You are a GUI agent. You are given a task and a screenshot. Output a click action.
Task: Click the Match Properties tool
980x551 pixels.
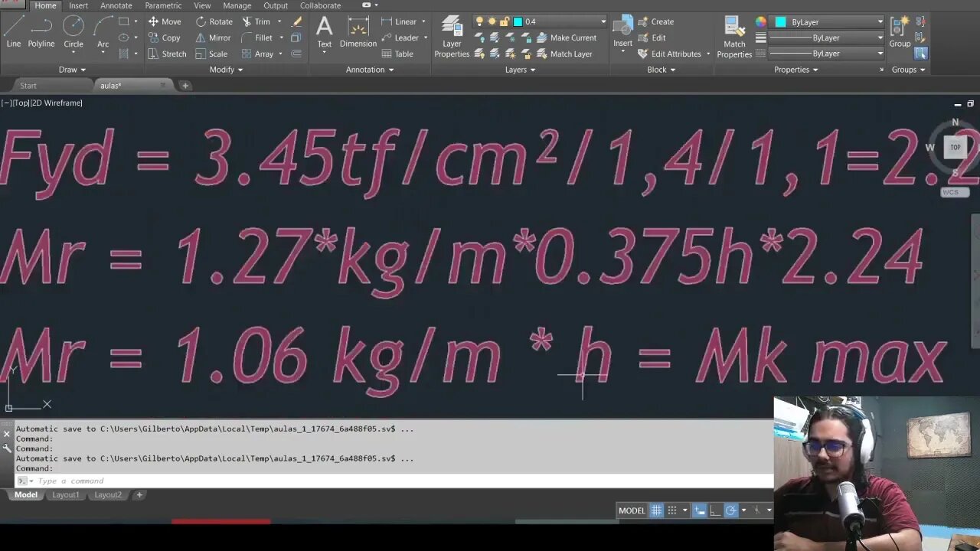point(734,37)
